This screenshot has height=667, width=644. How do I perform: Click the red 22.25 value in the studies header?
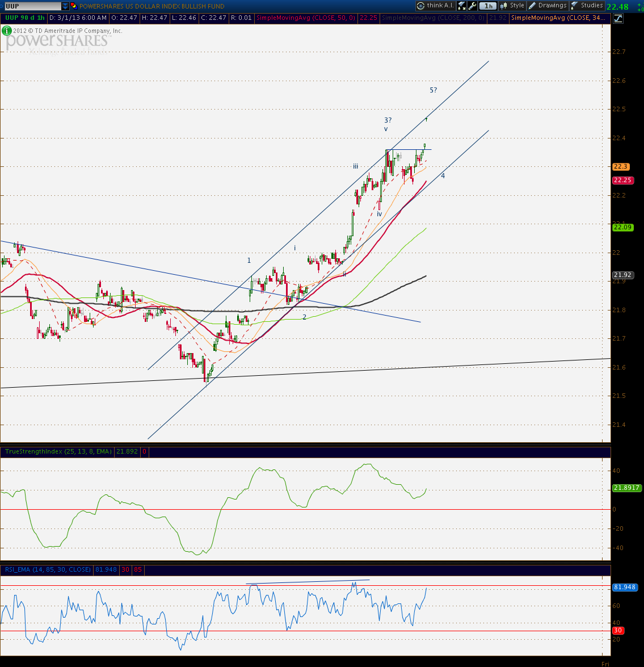(368, 18)
